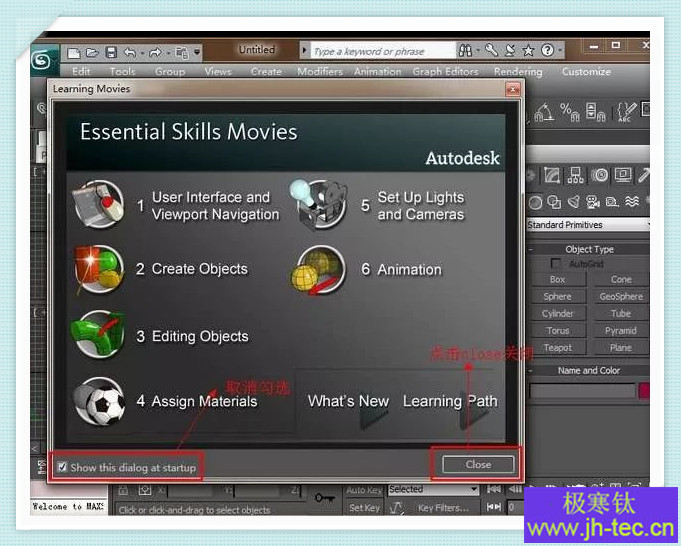
Task: Select the Helpers category icon
Action: coord(612,202)
